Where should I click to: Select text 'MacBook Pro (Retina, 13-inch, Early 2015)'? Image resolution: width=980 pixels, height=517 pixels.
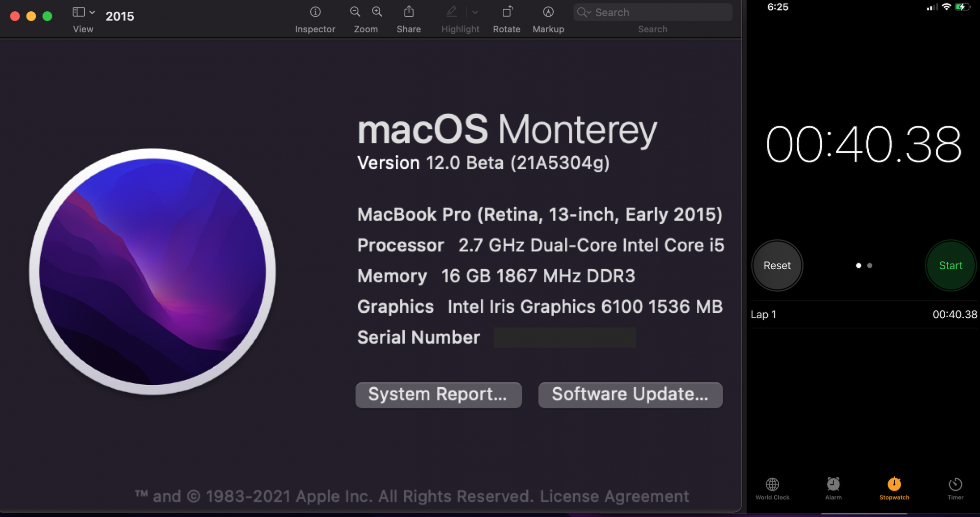pos(539,214)
